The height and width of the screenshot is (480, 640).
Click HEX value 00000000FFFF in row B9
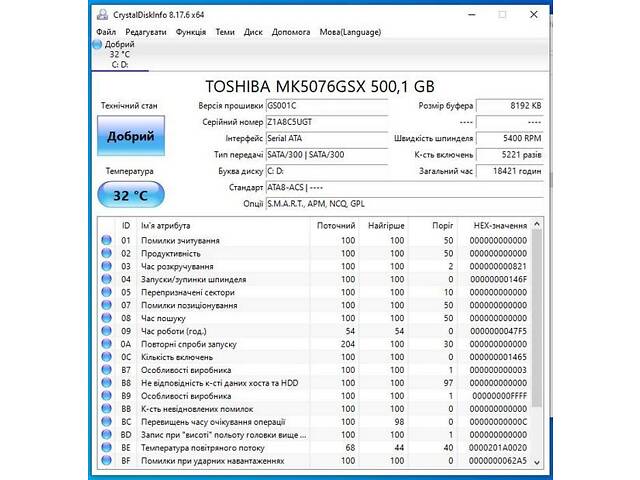[x=500, y=396]
